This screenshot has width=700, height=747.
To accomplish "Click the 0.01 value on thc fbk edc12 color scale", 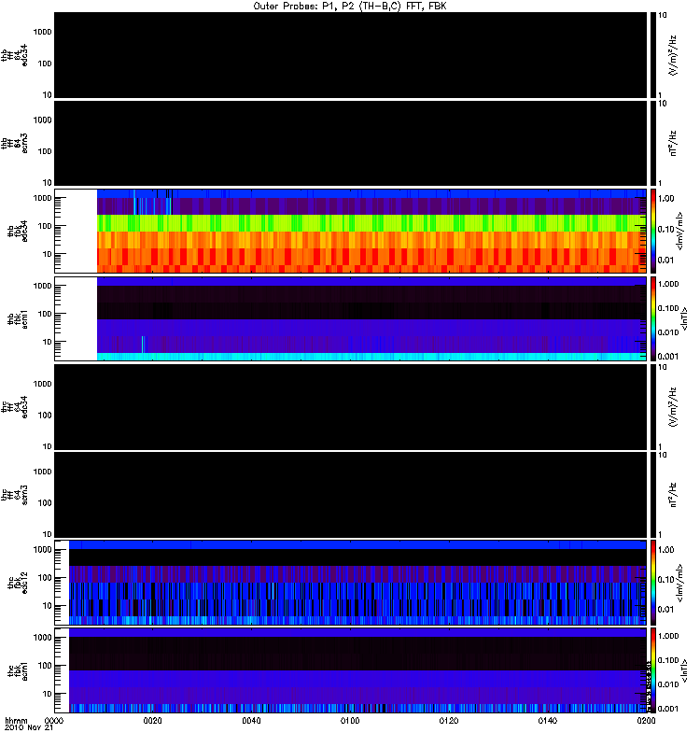I will 665,610.
